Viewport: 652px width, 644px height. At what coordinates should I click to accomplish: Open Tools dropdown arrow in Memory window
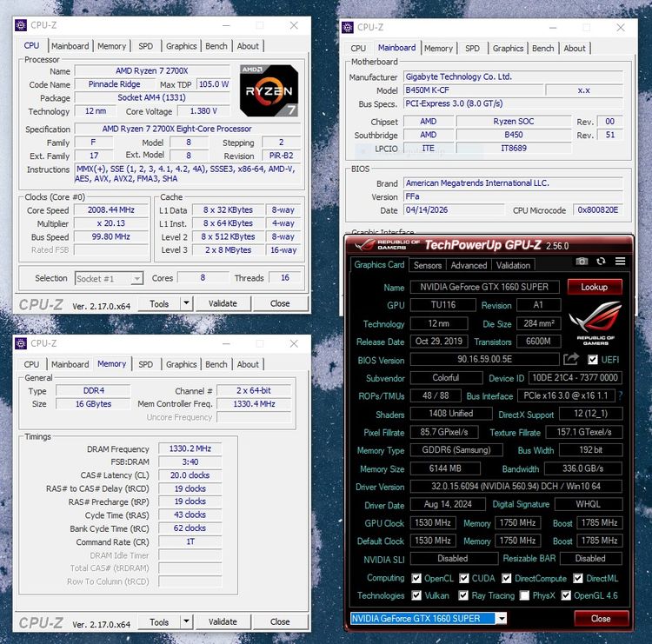pos(186,621)
